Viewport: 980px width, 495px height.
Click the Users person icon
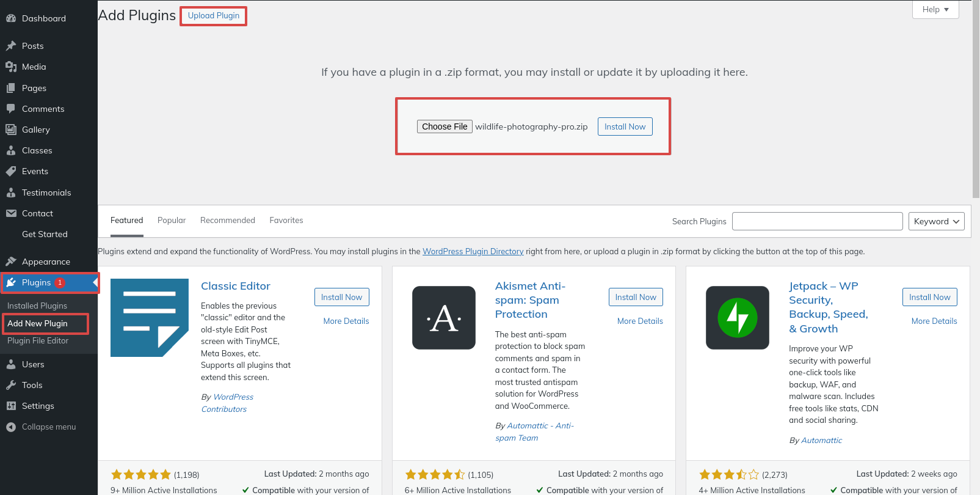(11, 364)
